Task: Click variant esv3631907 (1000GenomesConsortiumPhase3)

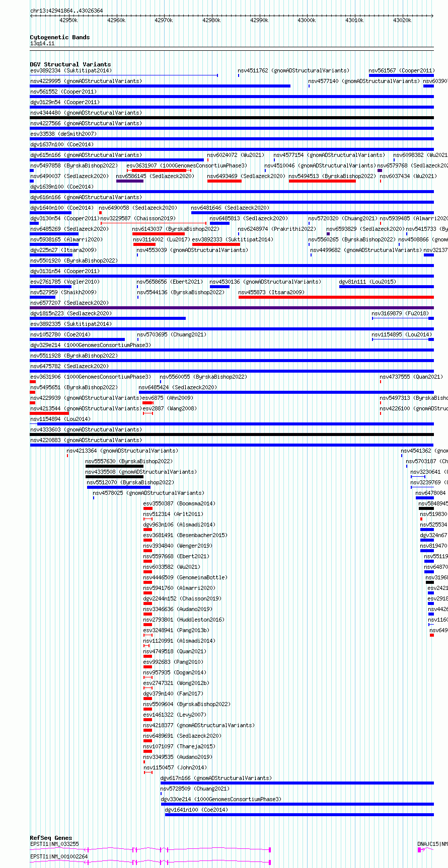Action: [187, 166]
